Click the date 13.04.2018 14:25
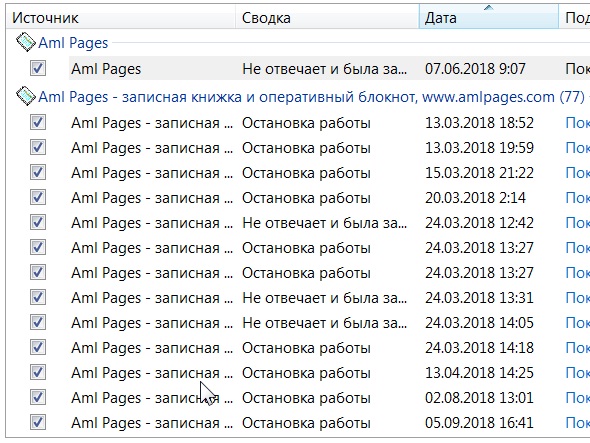The height and width of the screenshot is (443, 590). [479, 373]
